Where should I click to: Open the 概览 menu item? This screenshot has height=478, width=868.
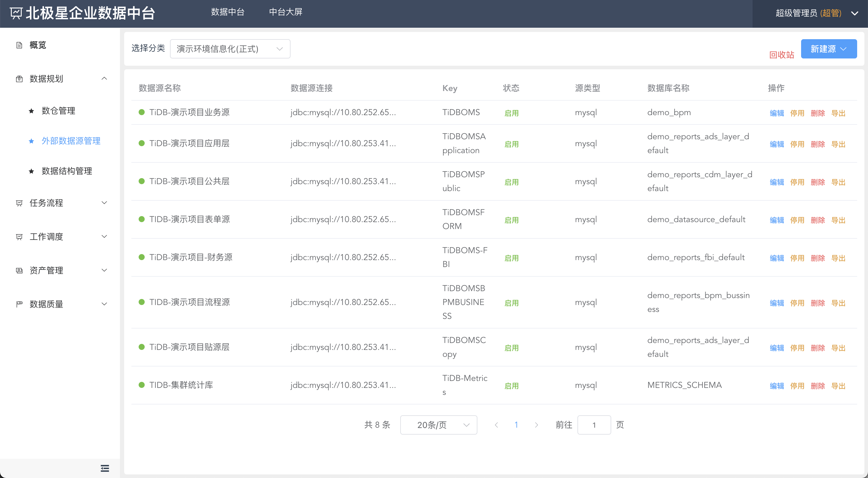pyautogui.click(x=60, y=45)
